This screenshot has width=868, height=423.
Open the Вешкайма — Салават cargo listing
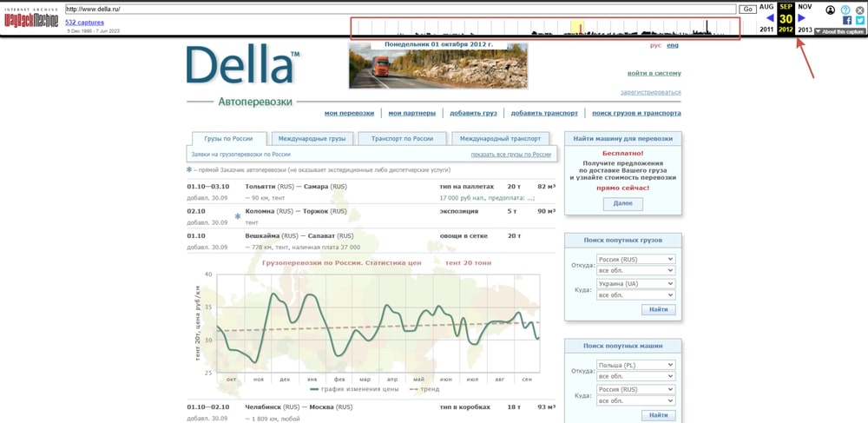299,235
